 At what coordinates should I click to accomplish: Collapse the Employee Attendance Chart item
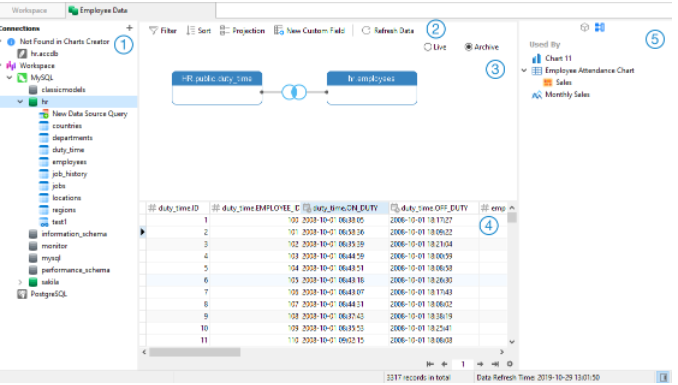coord(524,71)
